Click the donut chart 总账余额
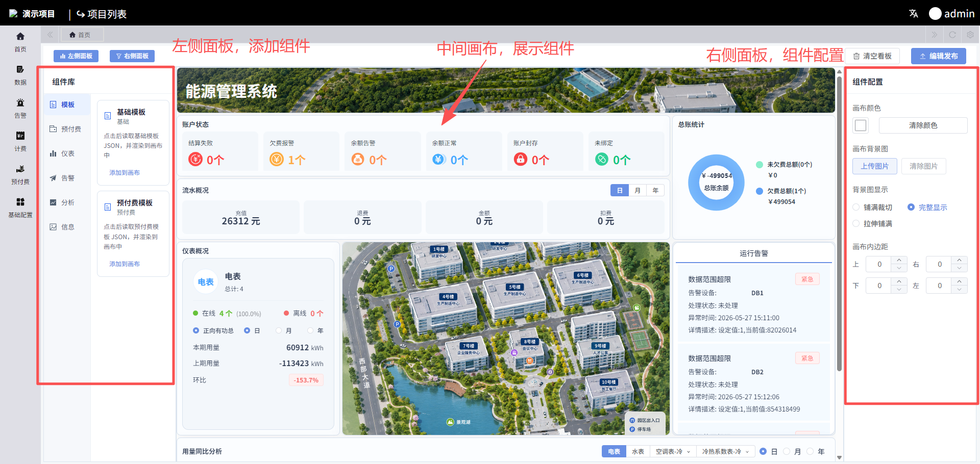The image size is (980, 464). coord(717,182)
